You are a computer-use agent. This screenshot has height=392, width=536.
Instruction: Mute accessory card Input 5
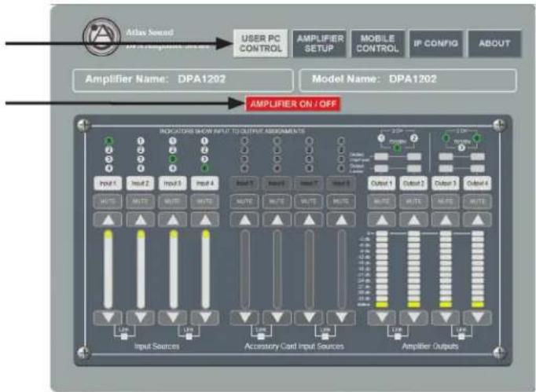[x=244, y=202]
